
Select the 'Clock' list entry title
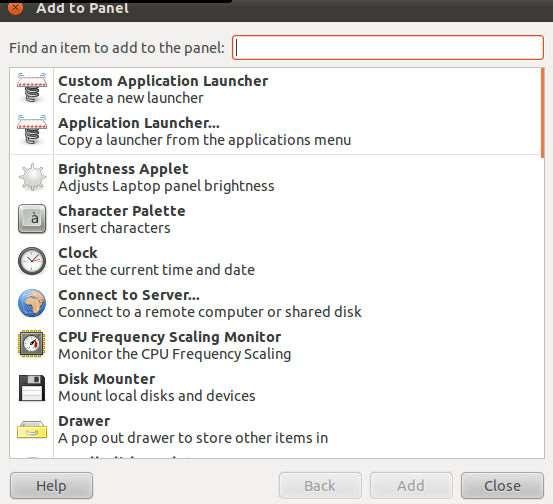click(x=78, y=253)
